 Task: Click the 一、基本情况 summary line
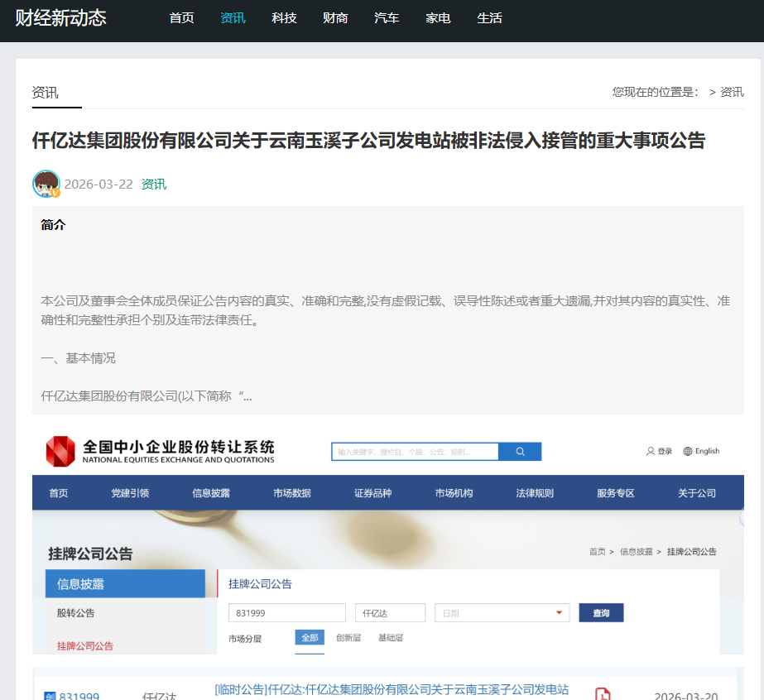point(78,358)
